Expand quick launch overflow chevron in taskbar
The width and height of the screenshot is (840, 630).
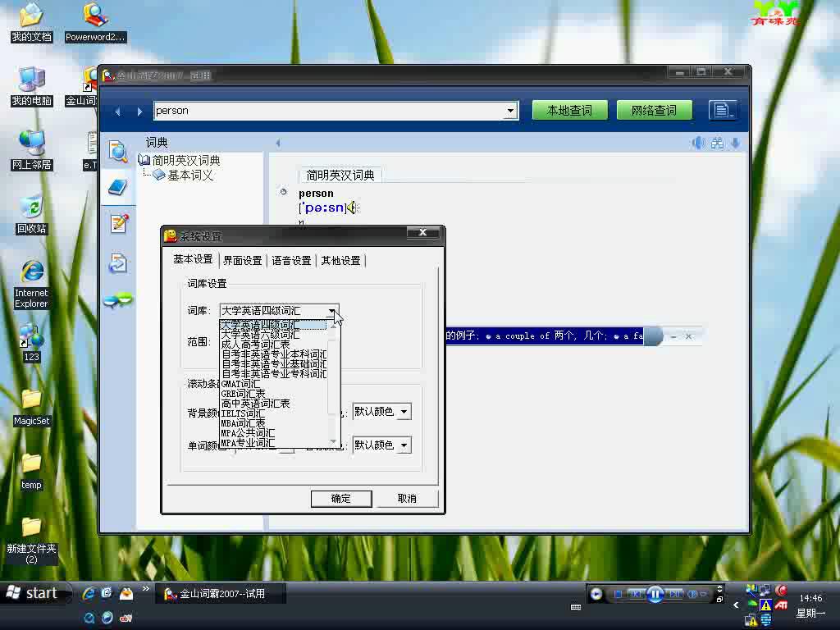click(146, 589)
